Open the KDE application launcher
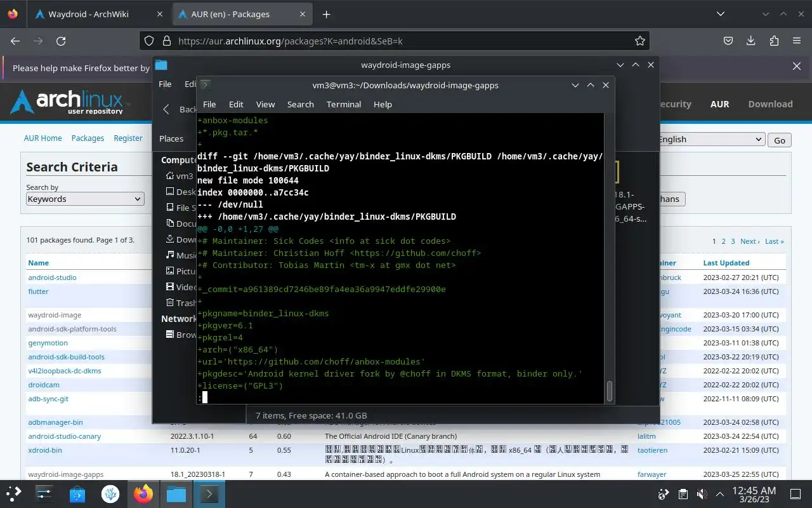This screenshot has width=812, height=508. point(14,493)
